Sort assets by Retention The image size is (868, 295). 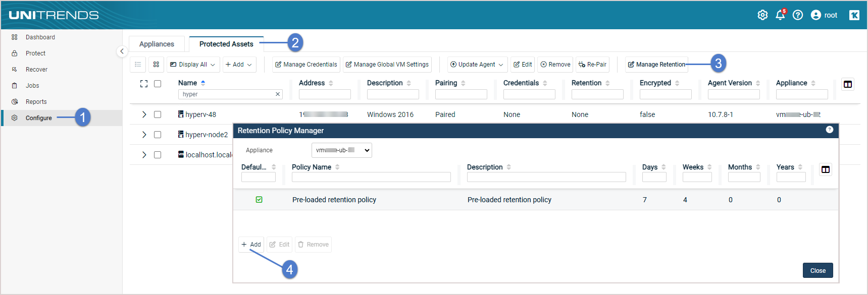[x=607, y=83]
